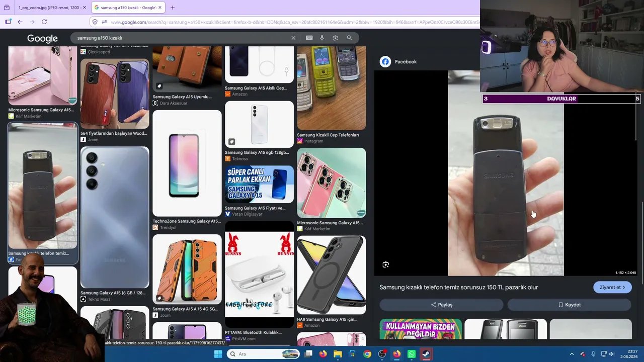Open the Samsung Galaxy A15 (6 GB / 128 result image
The width and height of the screenshot is (644, 362).
pos(115,217)
